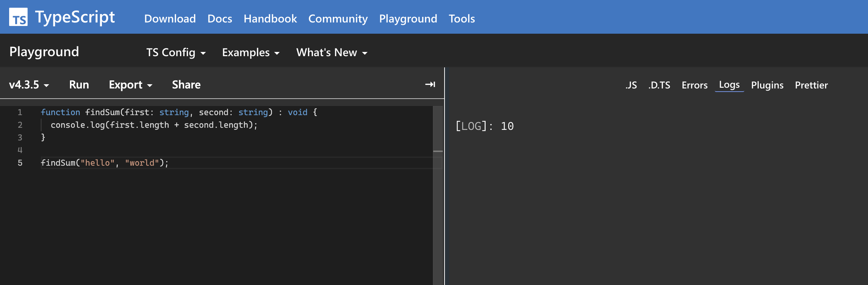The width and height of the screenshot is (868, 285).
Task: Open the Plugins tab
Action: pos(767,85)
